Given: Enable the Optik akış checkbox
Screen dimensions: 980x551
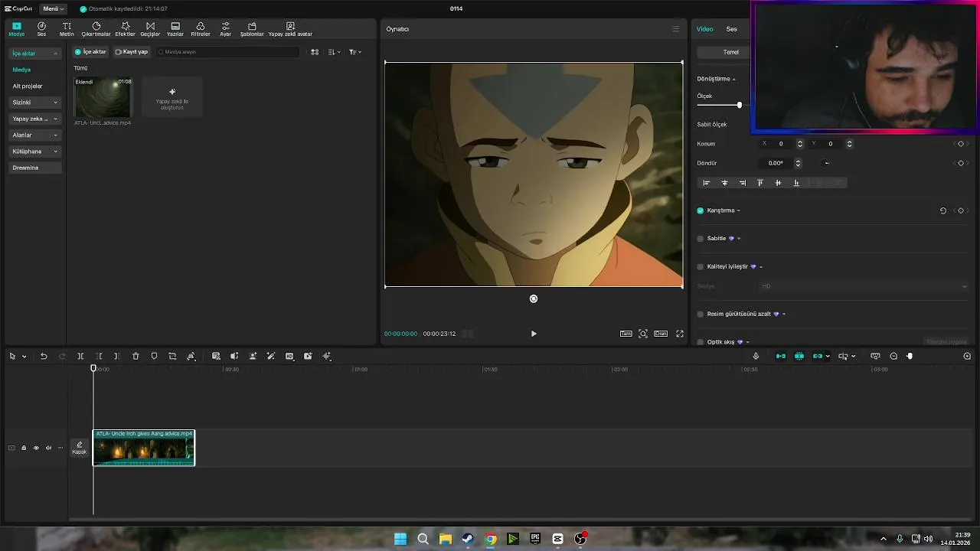Looking at the screenshot, I should click(701, 342).
